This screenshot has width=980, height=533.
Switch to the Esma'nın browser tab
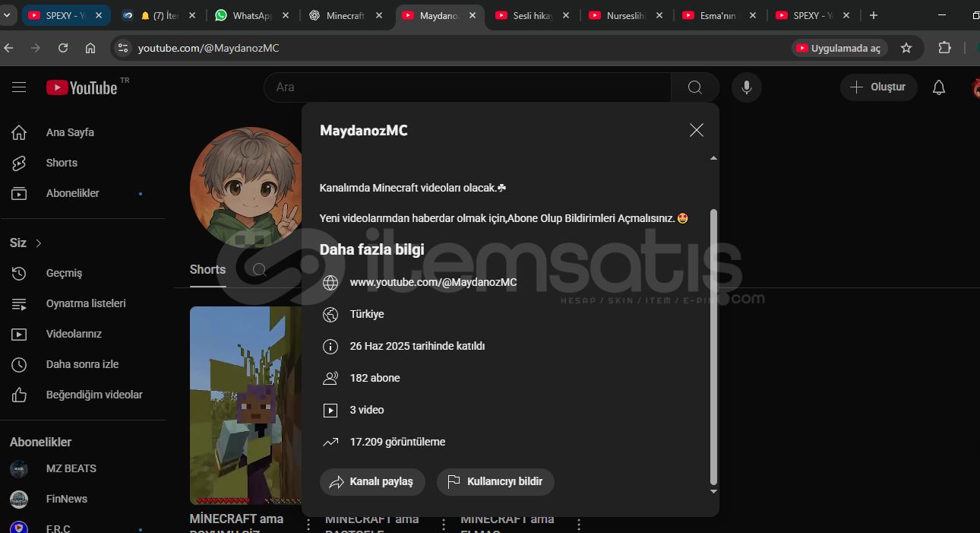tap(719, 15)
